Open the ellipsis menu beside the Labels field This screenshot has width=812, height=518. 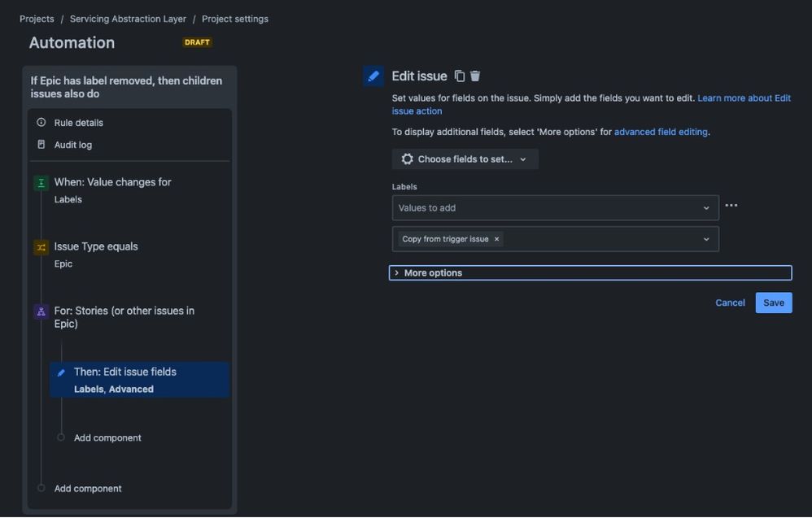pos(731,205)
